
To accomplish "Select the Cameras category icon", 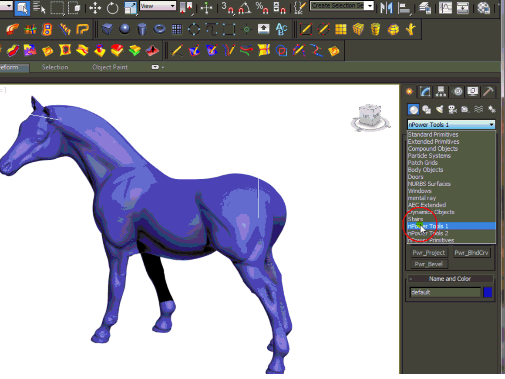I will [452, 109].
